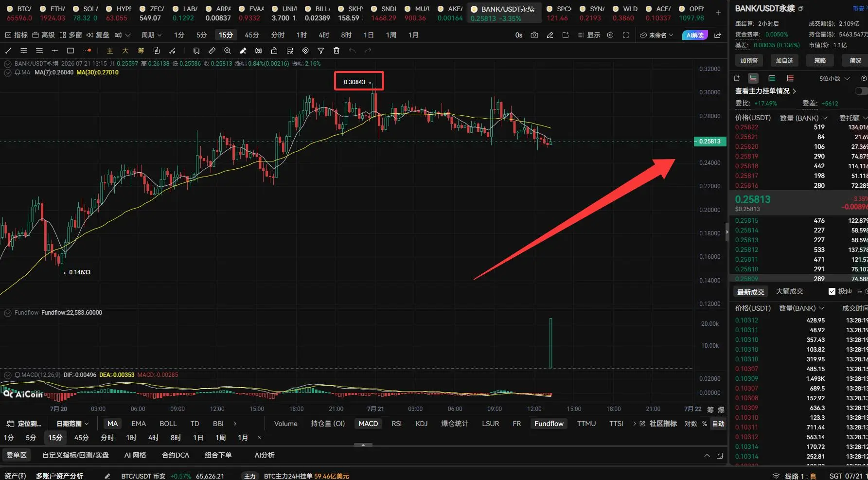Take a chart snapshot with camera icon
The height and width of the screenshot is (480, 868).
pyautogui.click(x=534, y=35)
